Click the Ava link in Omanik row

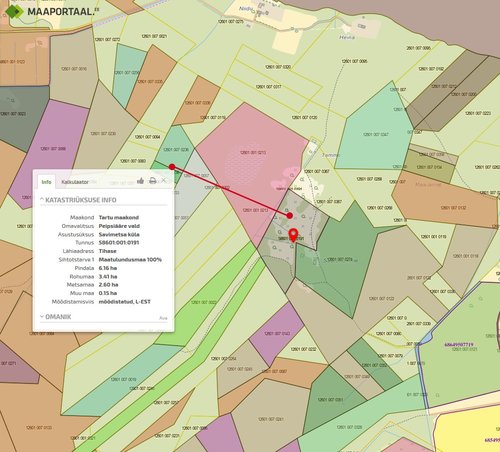click(x=163, y=318)
